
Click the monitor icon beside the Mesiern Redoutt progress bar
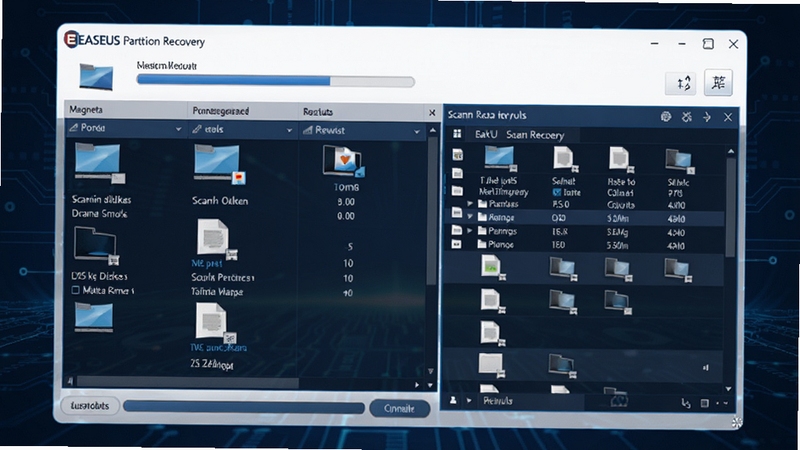click(96, 77)
